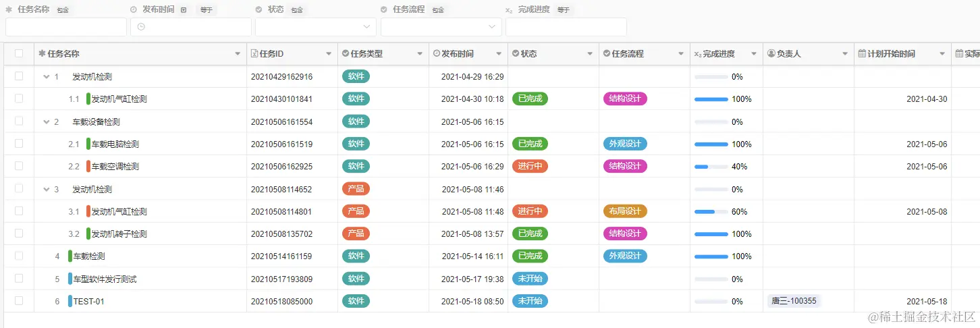
Task: Check the row for 发动机转子检测
Action: [19, 234]
